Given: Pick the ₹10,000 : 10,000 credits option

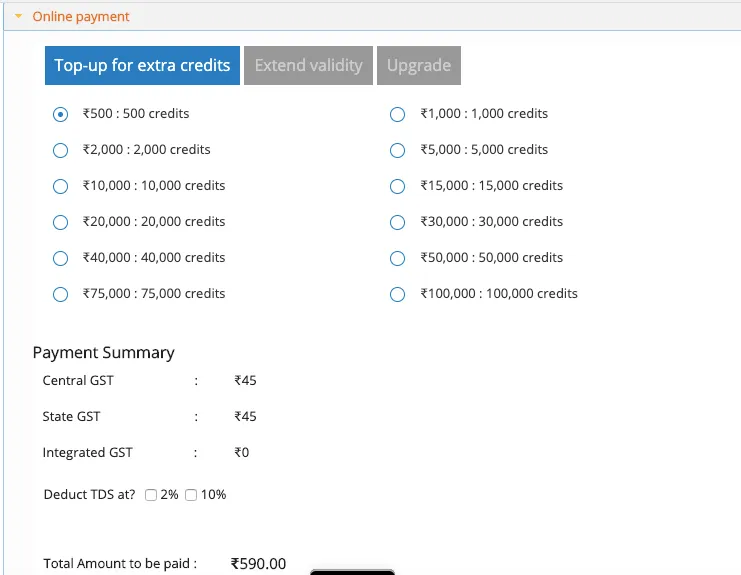Looking at the screenshot, I should tap(60, 186).
